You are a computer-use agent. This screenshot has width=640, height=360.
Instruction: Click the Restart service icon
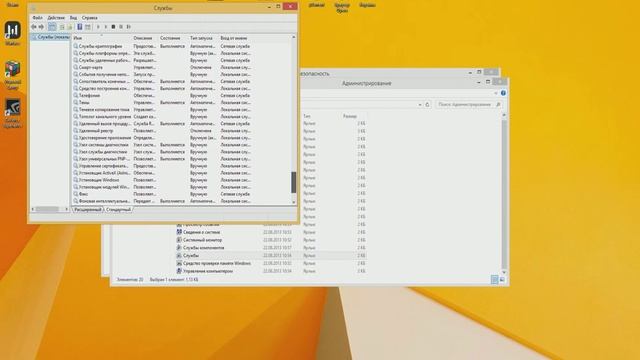129,27
